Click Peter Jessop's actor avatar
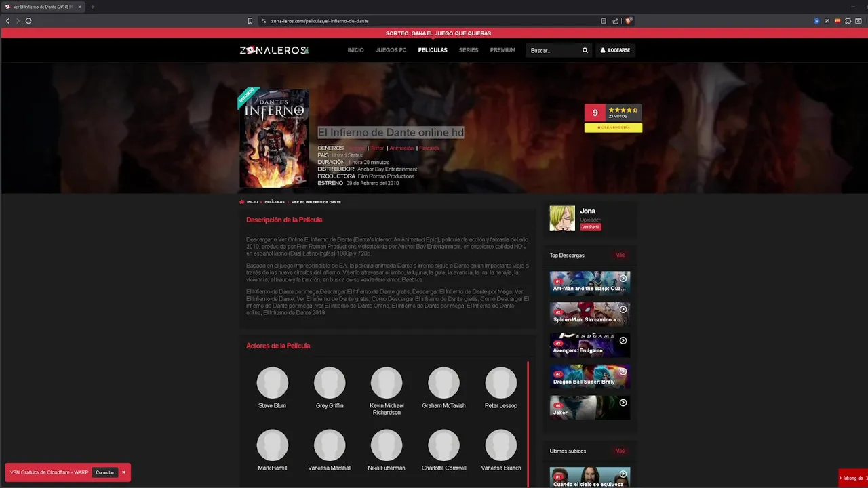 click(x=501, y=383)
